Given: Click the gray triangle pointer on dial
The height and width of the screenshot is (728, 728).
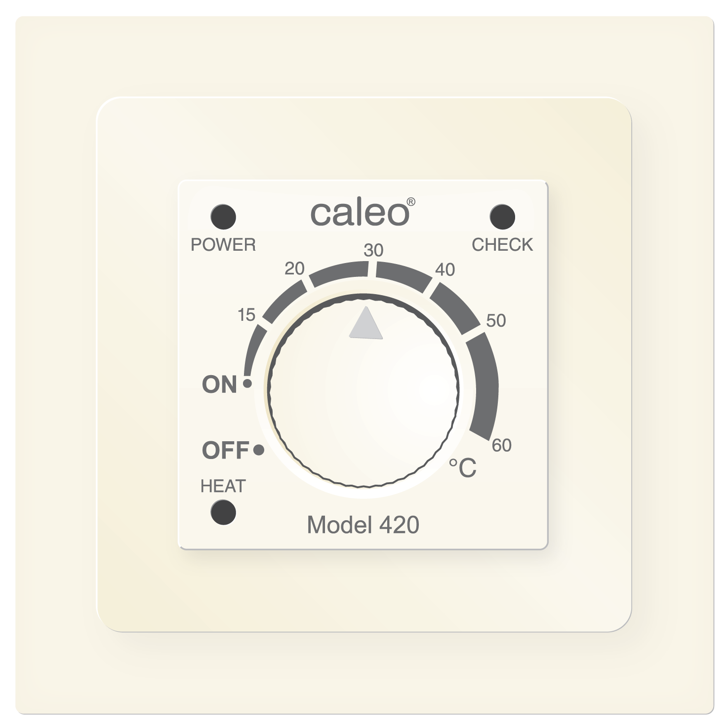Looking at the screenshot, I should [366, 323].
